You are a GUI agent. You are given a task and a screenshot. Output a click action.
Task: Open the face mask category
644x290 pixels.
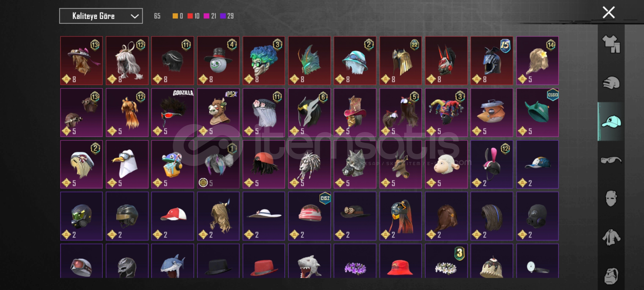click(x=611, y=198)
